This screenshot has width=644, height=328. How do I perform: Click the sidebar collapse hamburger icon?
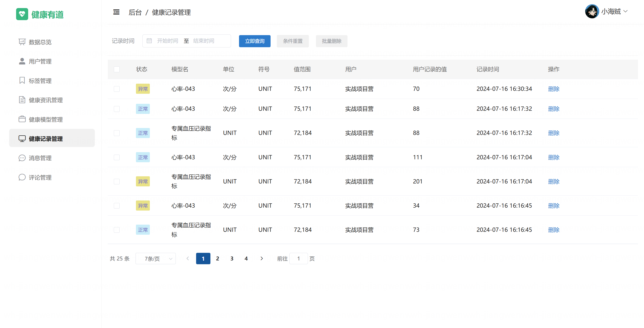tap(116, 12)
